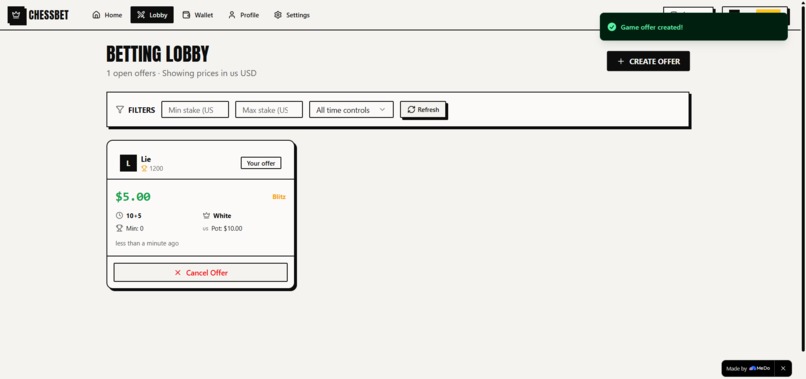Refresh the lobby offers

click(x=423, y=110)
